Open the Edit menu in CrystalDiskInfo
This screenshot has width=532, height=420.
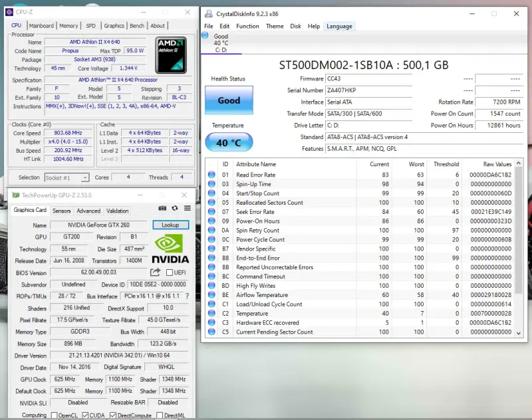tap(224, 26)
